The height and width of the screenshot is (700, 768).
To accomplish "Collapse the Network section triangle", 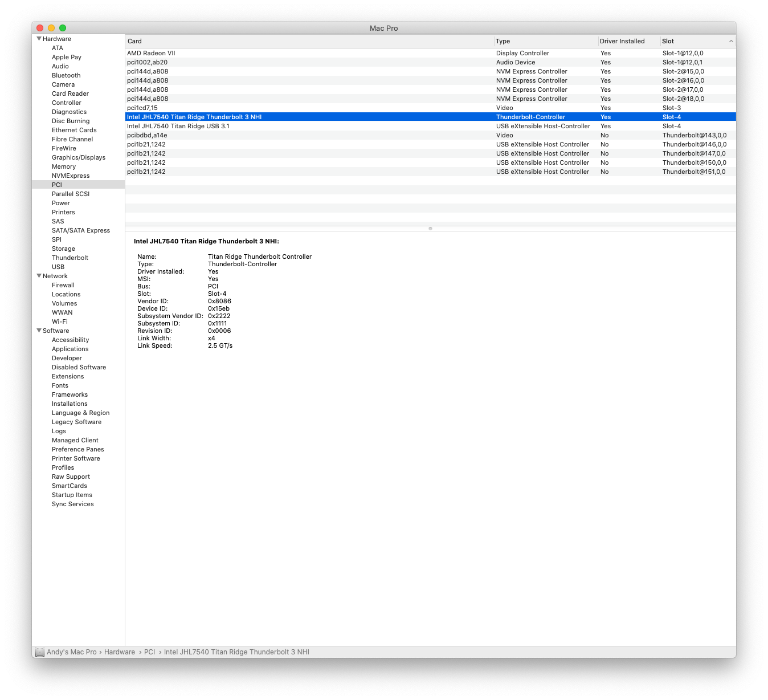I will [39, 276].
